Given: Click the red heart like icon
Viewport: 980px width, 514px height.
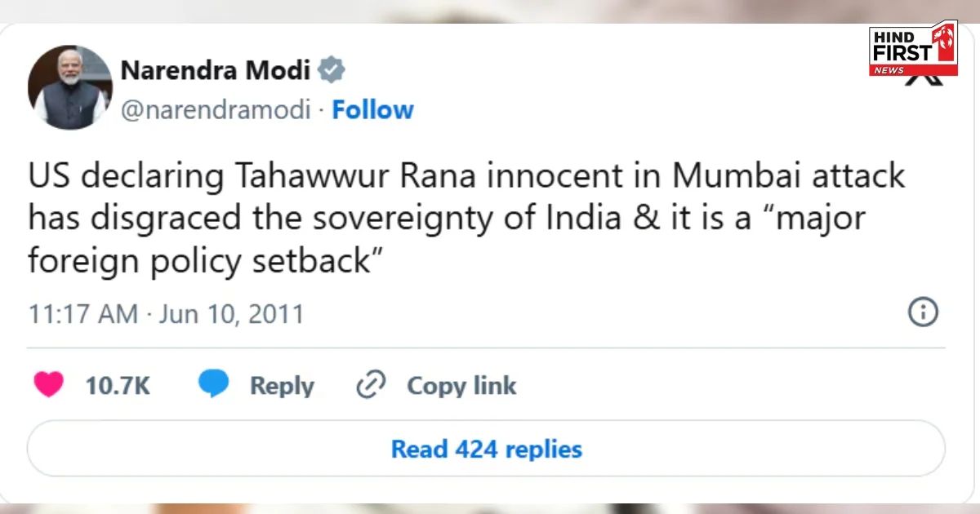Looking at the screenshot, I should tap(48, 385).
